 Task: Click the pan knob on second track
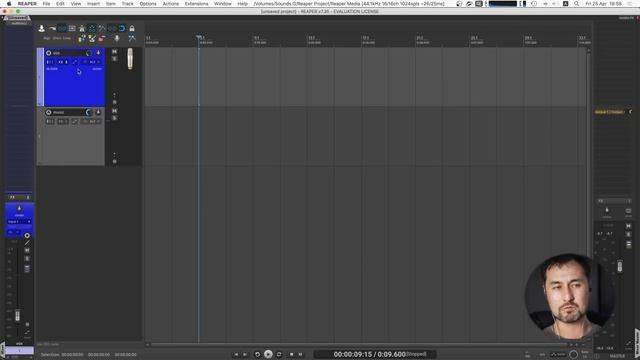(x=89, y=112)
